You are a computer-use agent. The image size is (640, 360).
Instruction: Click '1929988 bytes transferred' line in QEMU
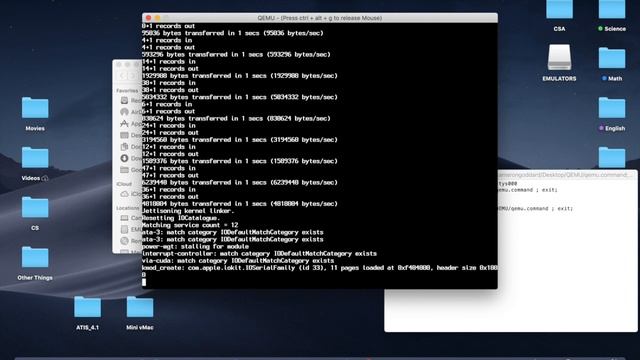point(240,76)
